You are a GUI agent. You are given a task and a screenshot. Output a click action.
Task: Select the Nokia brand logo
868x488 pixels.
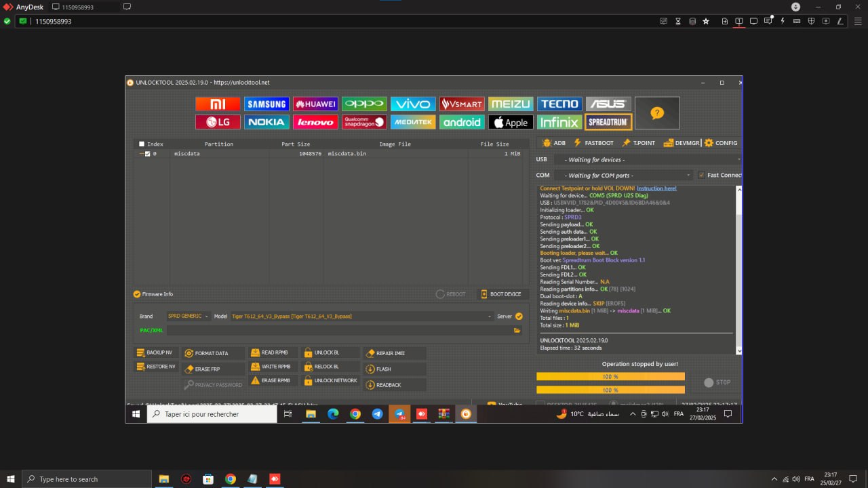267,122
